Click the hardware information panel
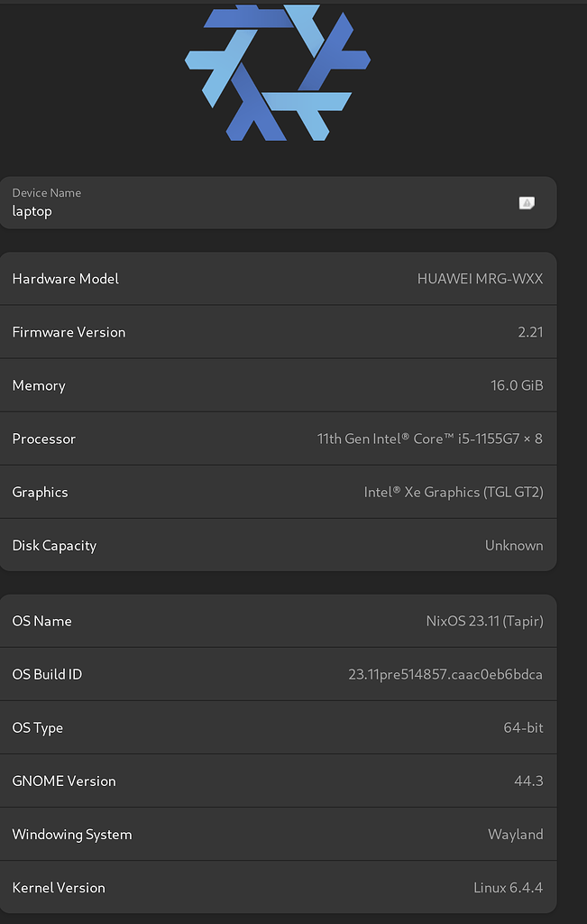The width and height of the screenshot is (587, 924). click(x=278, y=411)
